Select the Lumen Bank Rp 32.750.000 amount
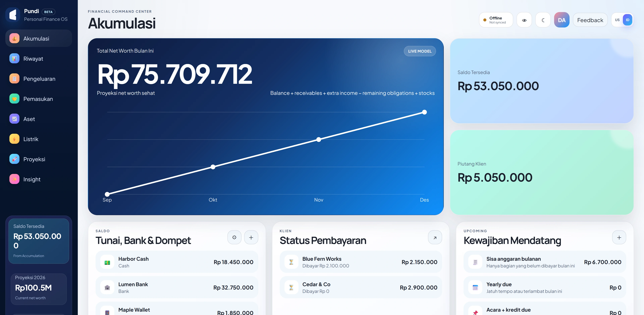644x315 pixels. click(x=233, y=288)
